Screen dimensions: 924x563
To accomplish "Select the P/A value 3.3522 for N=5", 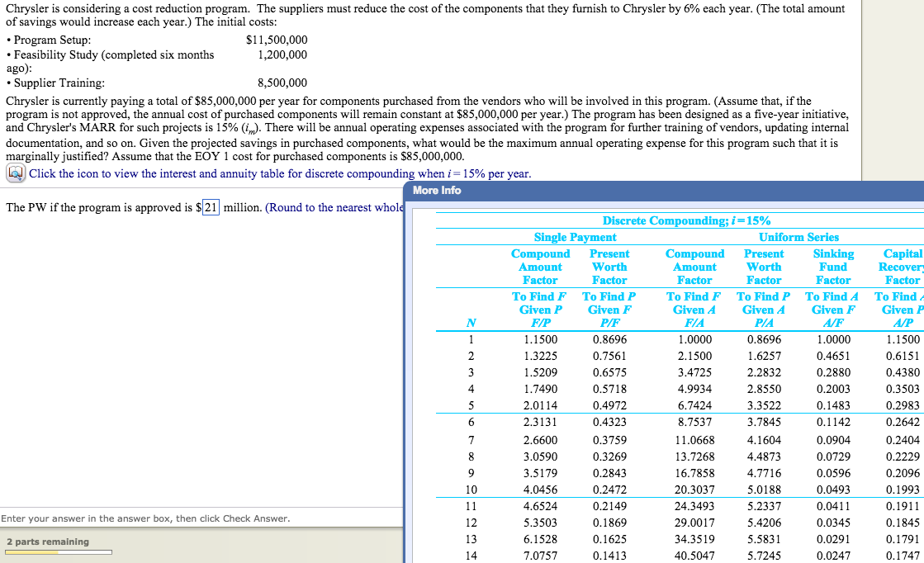I will 764,405.
